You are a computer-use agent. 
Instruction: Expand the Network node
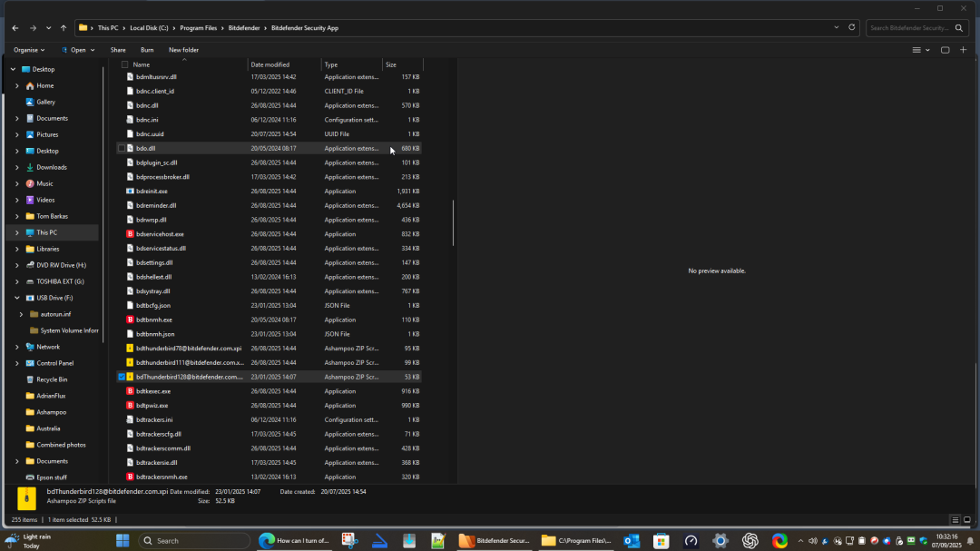point(17,347)
